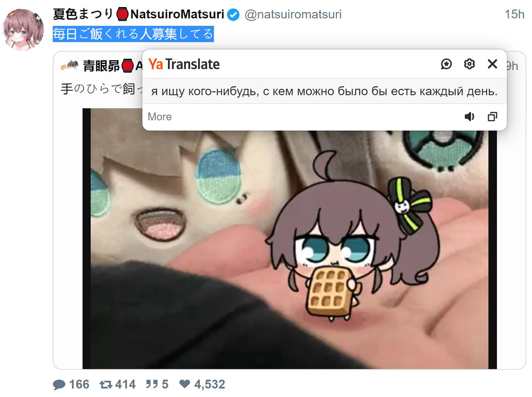Image resolution: width=532 pixels, height=397 pixels.
Task: Expand the More option in translator
Action: pyautogui.click(x=160, y=117)
